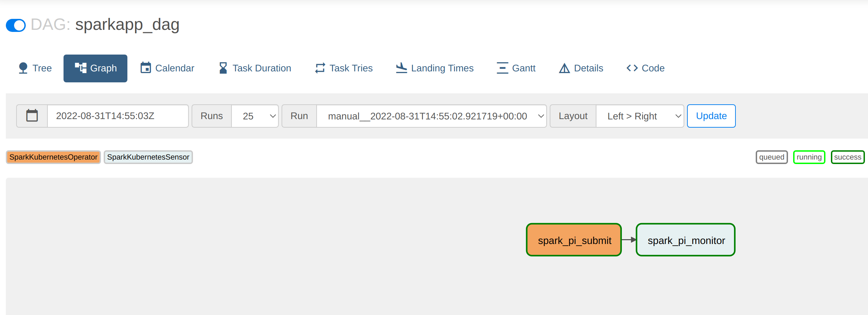Open the date picker calendar icon
Screen dimensions: 868x315
(x=32, y=116)
